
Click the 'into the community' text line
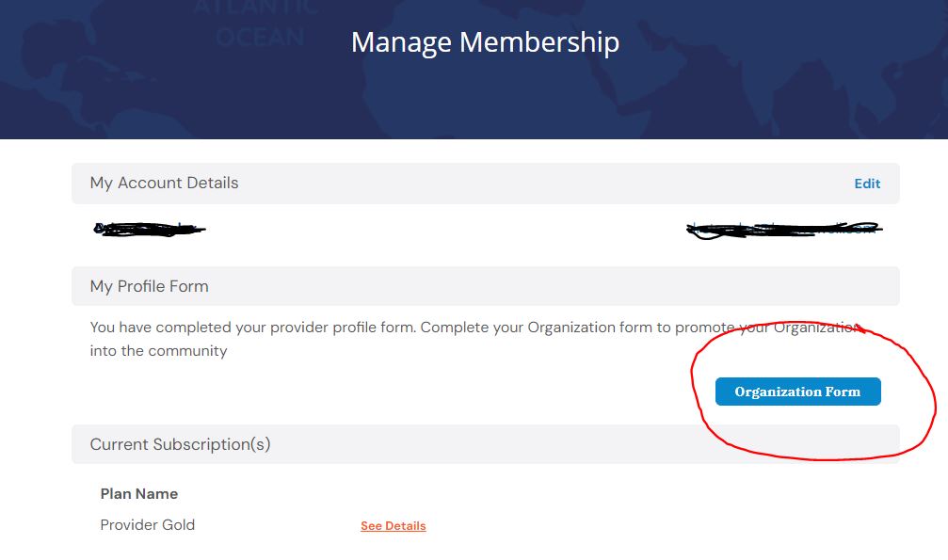tap(158, 351)
